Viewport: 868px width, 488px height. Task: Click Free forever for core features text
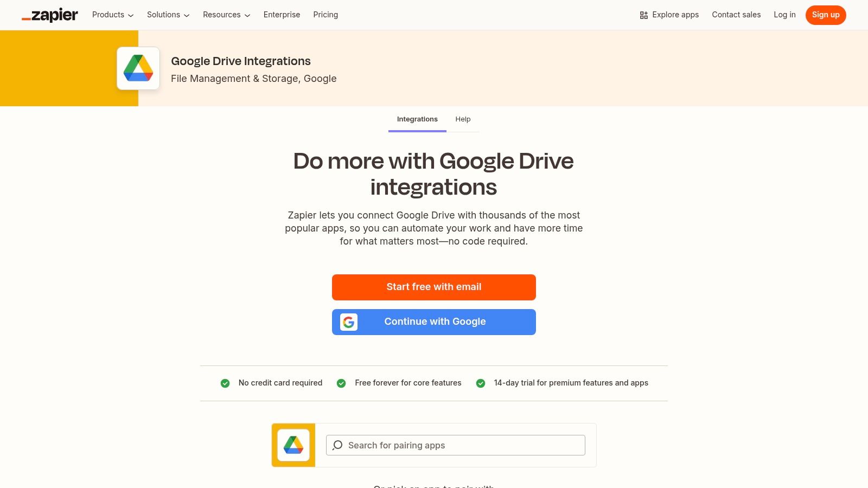(408, 383)
